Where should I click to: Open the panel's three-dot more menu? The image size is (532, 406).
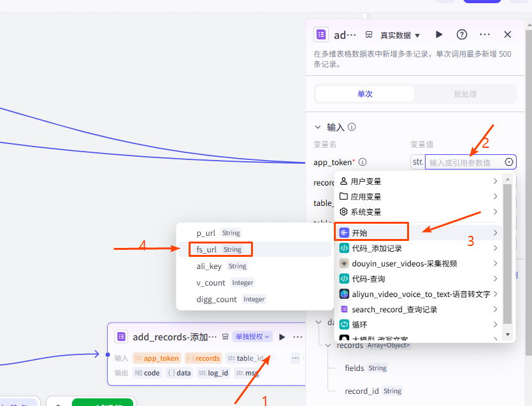click(485, 34)
